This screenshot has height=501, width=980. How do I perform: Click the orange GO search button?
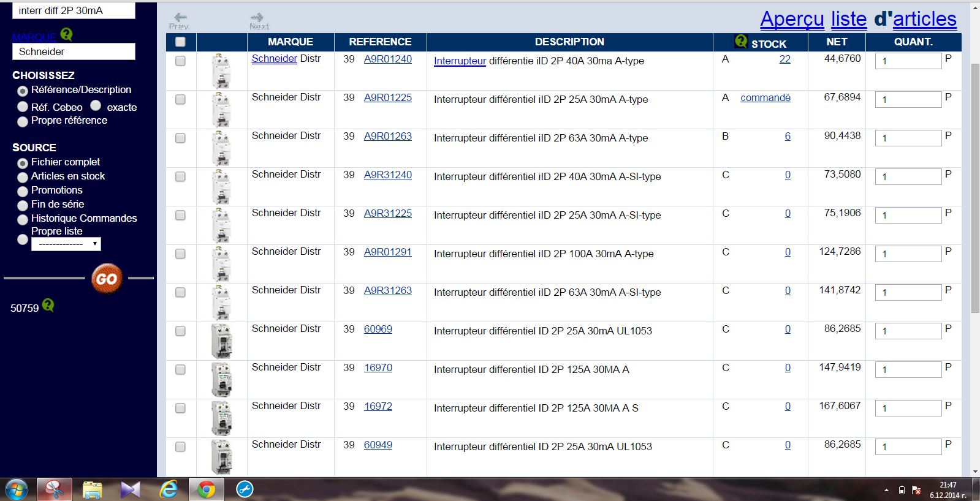[x=107, y=279]
